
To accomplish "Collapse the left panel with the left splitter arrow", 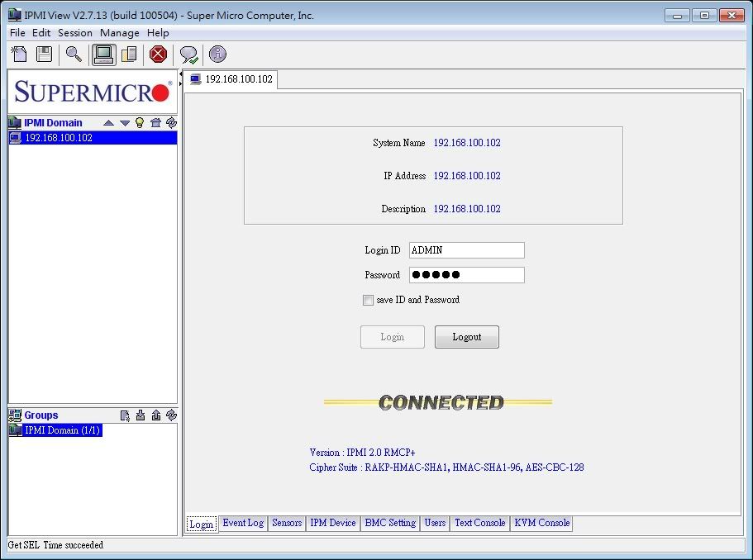I will coord(181,75).
